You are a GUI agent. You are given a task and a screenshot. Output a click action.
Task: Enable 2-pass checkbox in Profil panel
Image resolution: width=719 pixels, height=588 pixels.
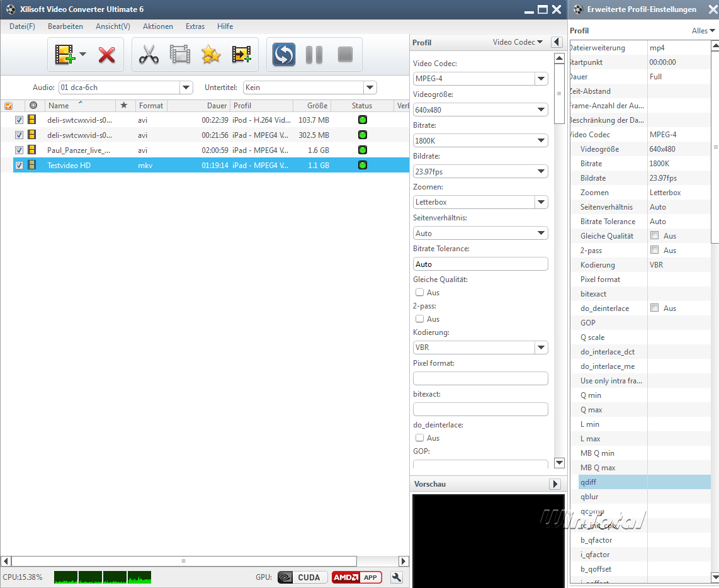(x=419, y=319)
